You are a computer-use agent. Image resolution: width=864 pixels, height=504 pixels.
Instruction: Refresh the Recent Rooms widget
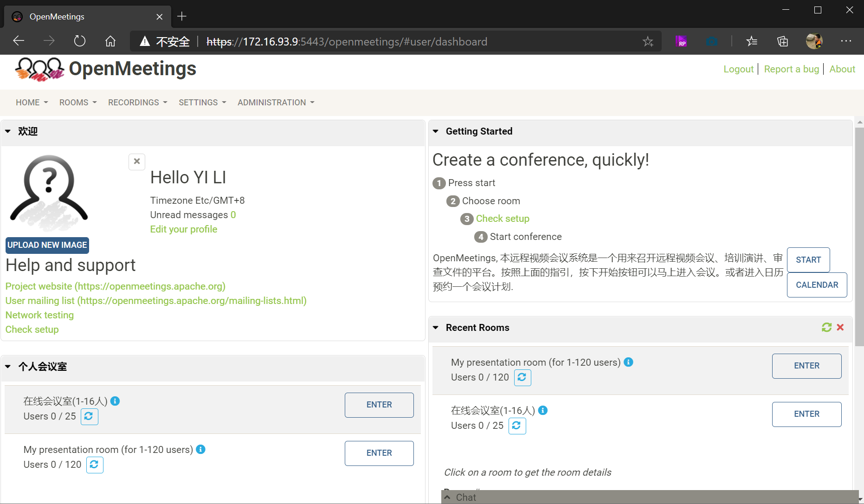point(826,328)
